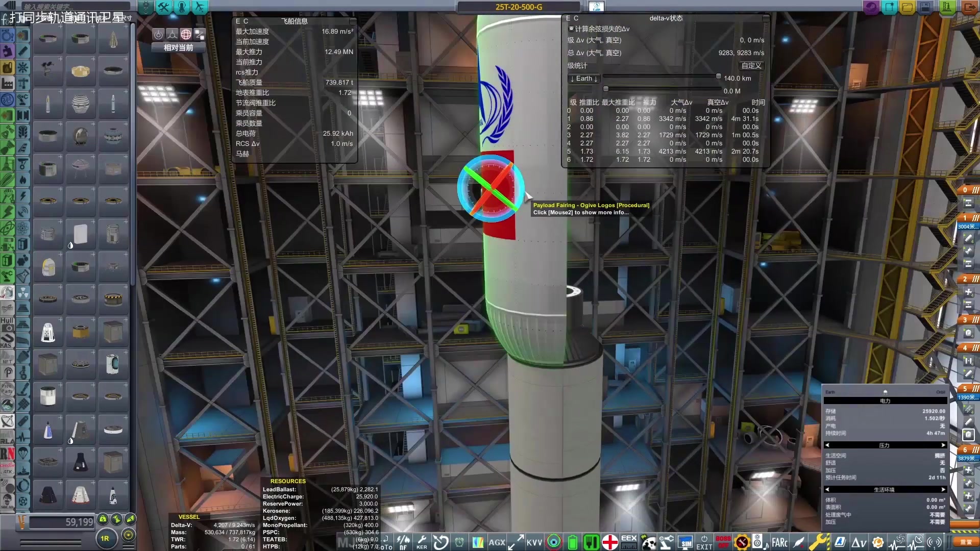Open the ↓ Earth ↓ body selector

pos(583,78)
